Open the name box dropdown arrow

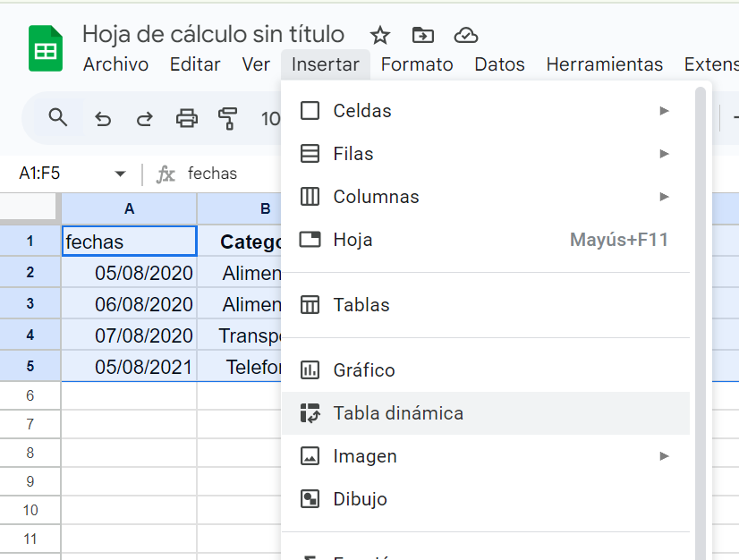[120, 174]
